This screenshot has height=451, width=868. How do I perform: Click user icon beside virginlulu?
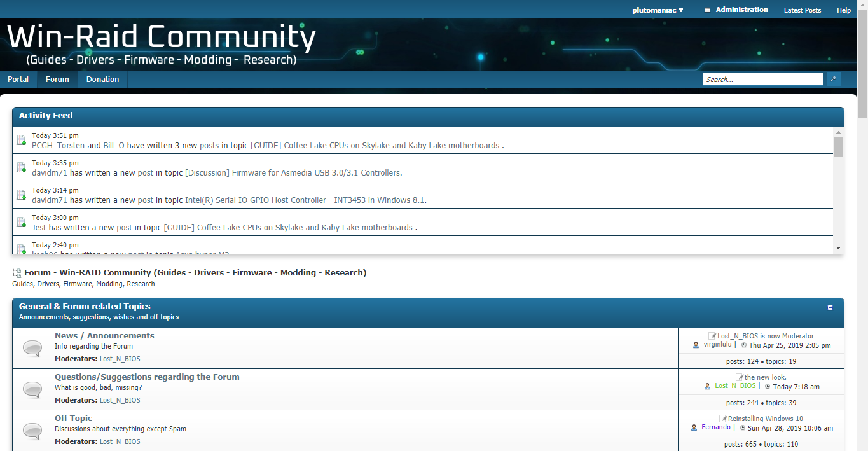coord(696,345)
